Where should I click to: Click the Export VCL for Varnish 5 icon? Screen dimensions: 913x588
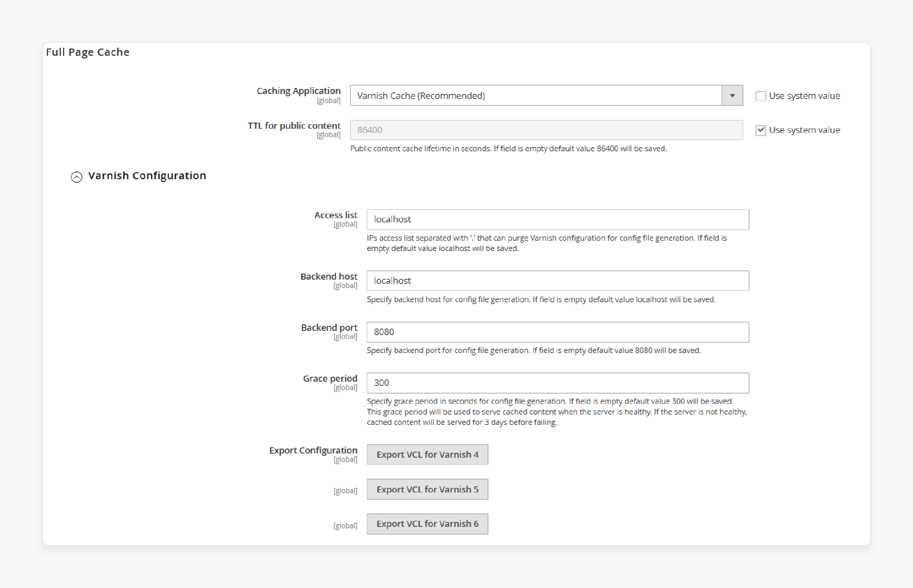[426, 489]
